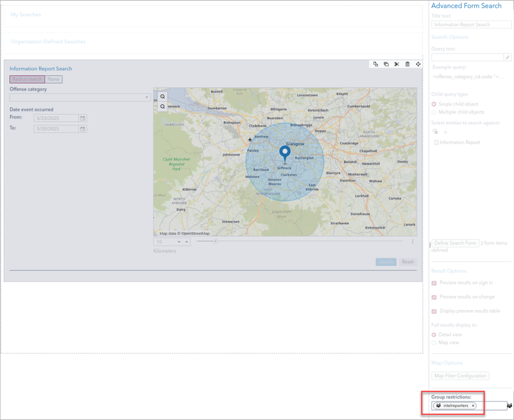Screen dimensions: 514x420
Task: Click the four-arrow move handle icon
Action: pos(418,64)
